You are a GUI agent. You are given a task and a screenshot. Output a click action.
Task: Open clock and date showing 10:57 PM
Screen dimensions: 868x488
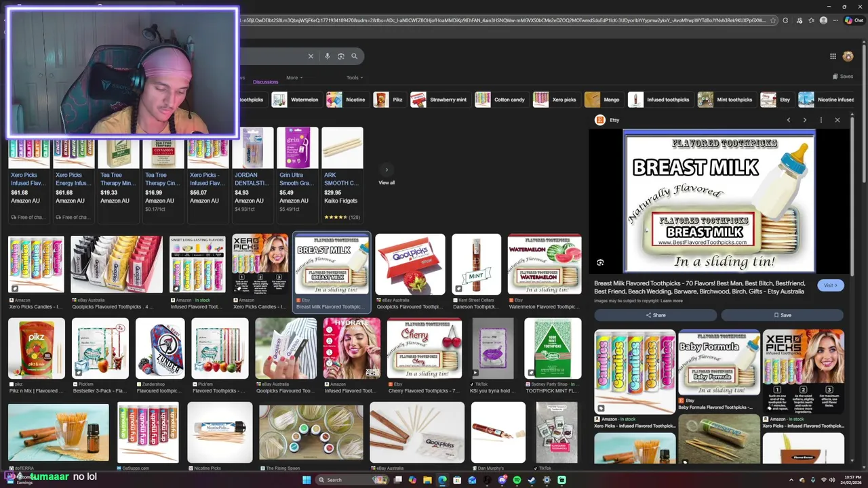coord(850,480)
